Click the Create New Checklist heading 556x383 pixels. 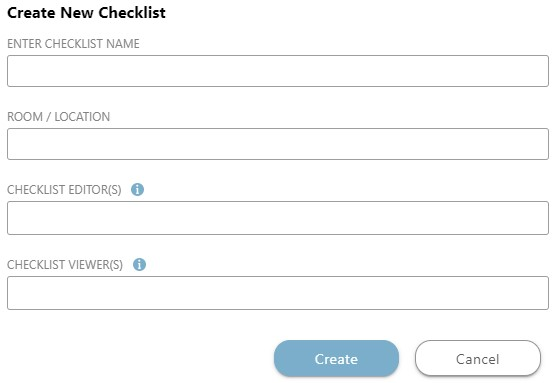(86, 12)
